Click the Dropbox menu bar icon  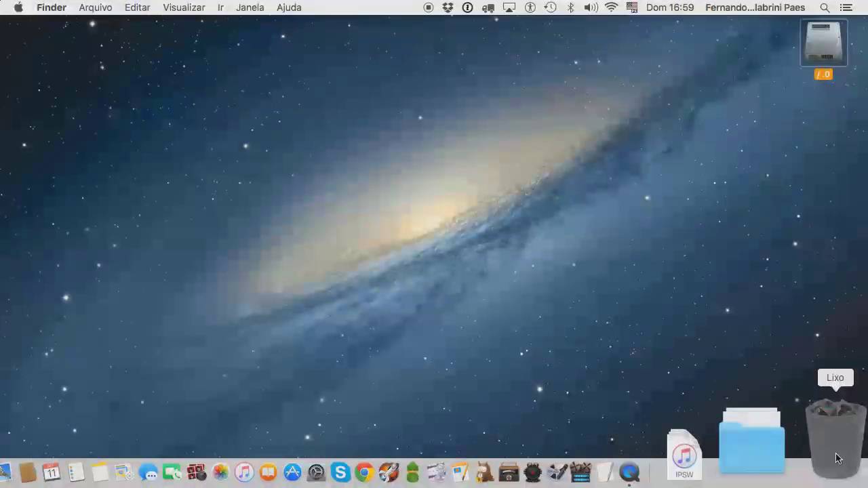coord(448,7)
